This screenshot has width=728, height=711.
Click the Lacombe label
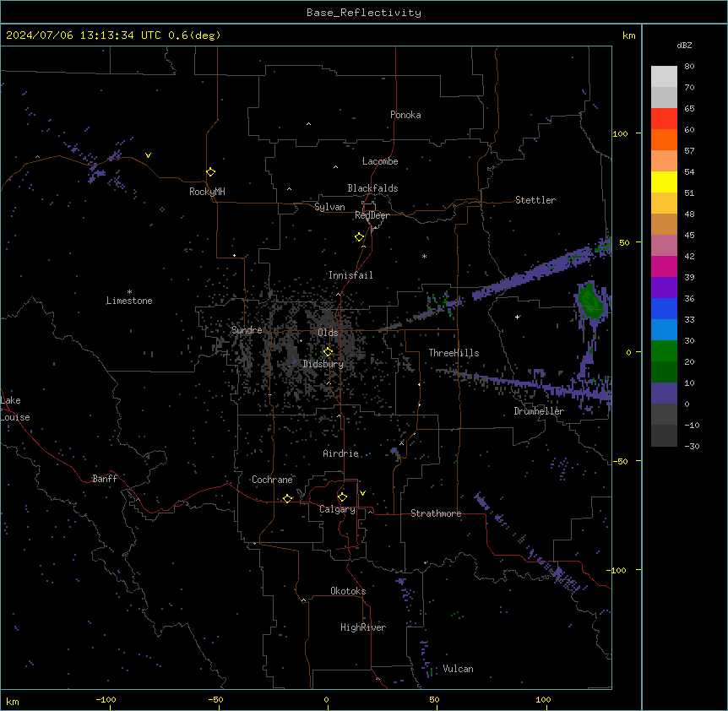coord(380,161)
